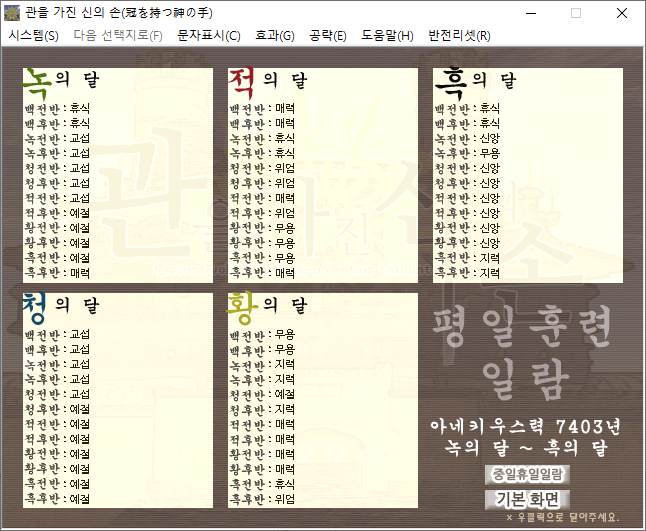Open the 반전리셋(R) menu
This screenshot has width=646, height=531.
click(459, 35)
